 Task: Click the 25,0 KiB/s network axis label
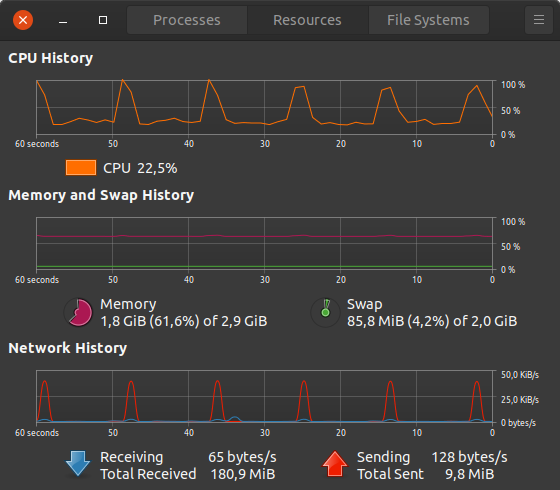tap(520, 400)
